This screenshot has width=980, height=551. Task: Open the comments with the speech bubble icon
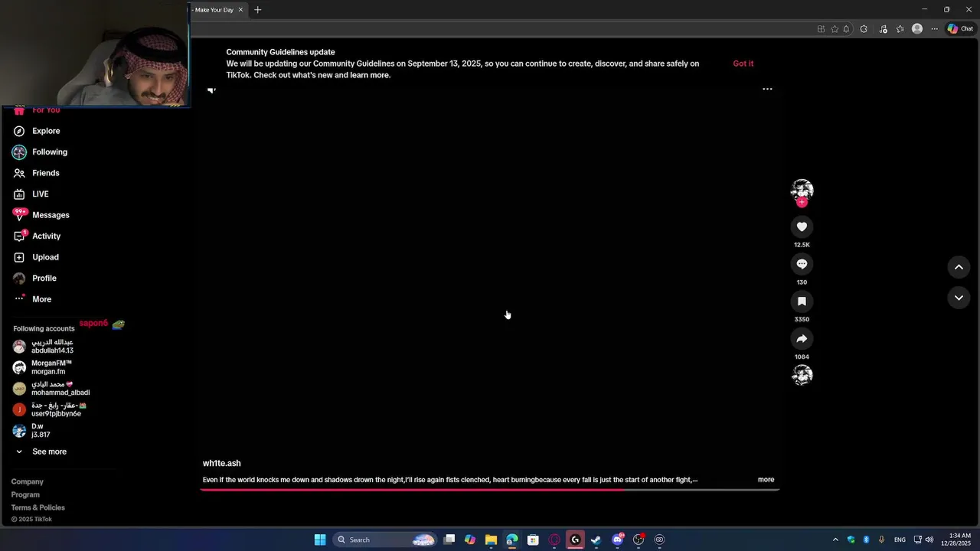pyautogui.click(x=802, y=264)
